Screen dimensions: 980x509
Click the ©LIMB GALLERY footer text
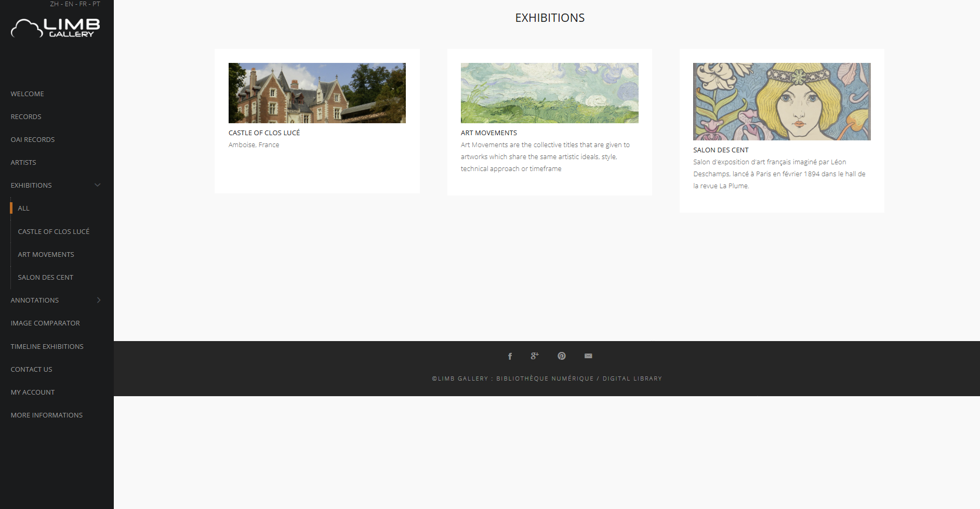coord(460,379)
